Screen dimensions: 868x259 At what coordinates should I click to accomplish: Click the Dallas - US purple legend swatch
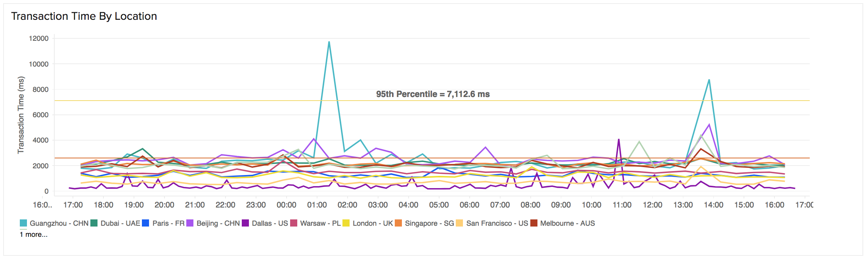click(245, 223)
